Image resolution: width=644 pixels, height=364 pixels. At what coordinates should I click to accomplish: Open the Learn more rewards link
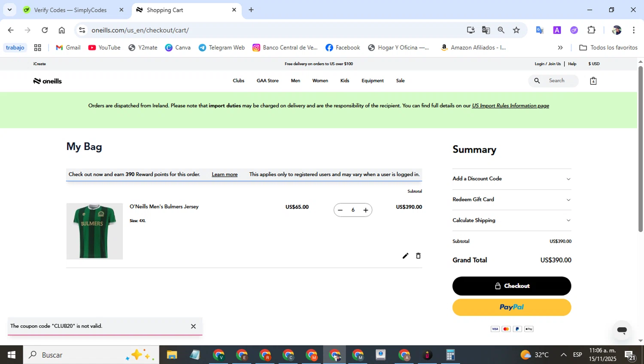pos(225,174)
